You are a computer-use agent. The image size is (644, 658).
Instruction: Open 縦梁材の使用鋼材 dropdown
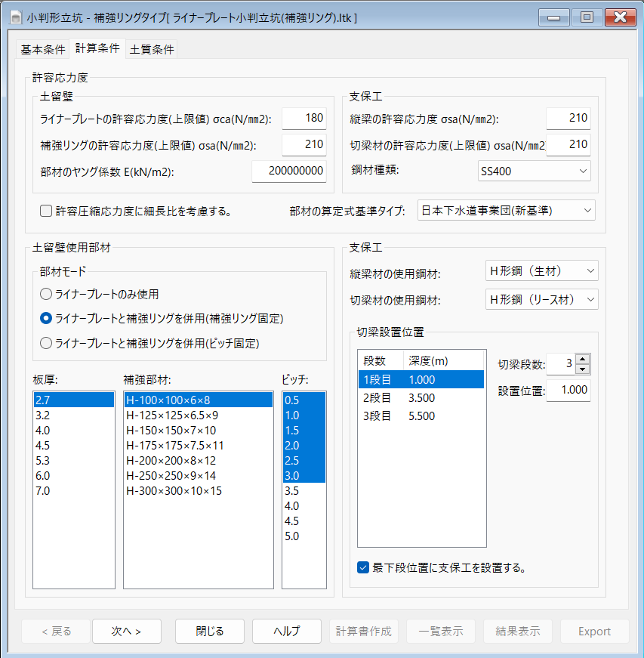(x=541, y=270)
